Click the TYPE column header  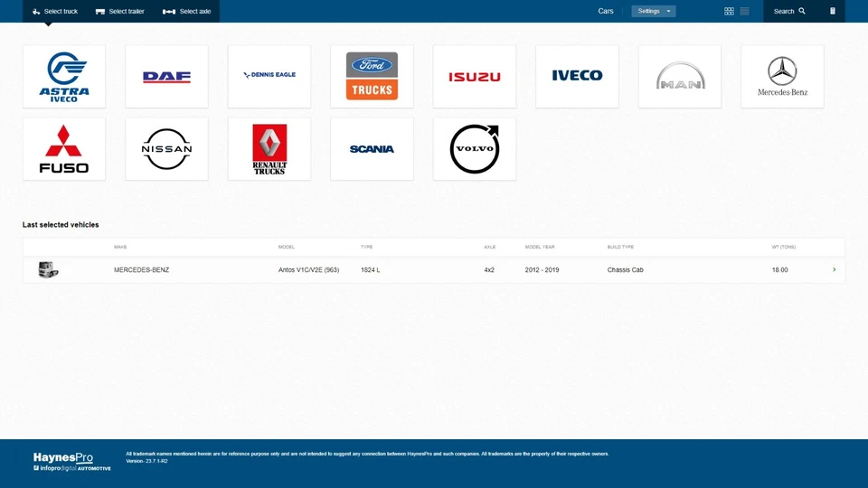point(366,247)
